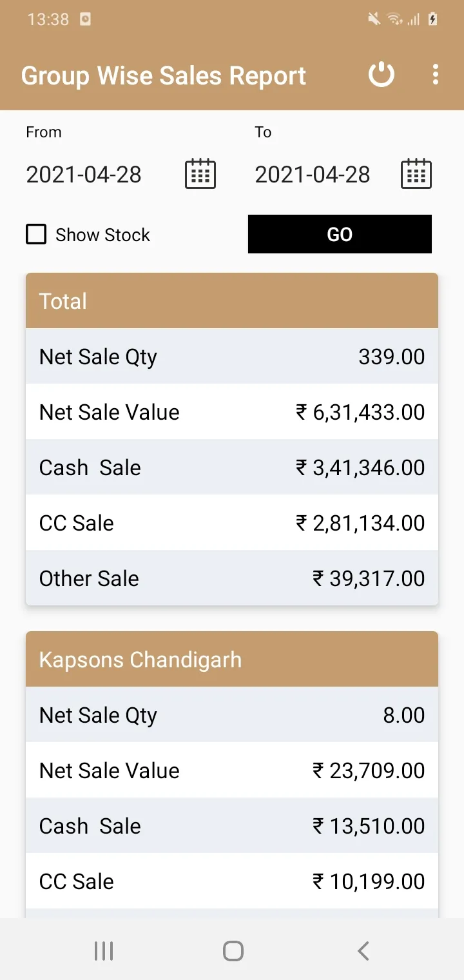Tap the Android back arrow icon
Screen dimensions: 464x980
point(363,950)
